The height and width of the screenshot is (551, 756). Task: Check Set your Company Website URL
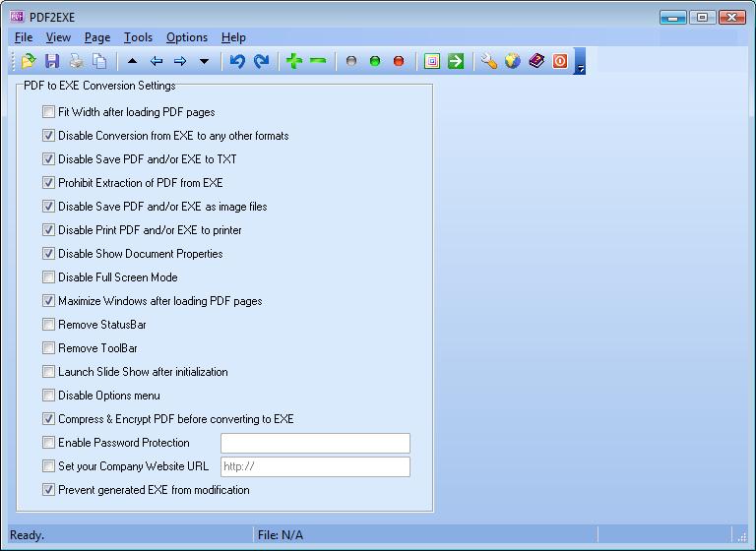tap(48, 466)
